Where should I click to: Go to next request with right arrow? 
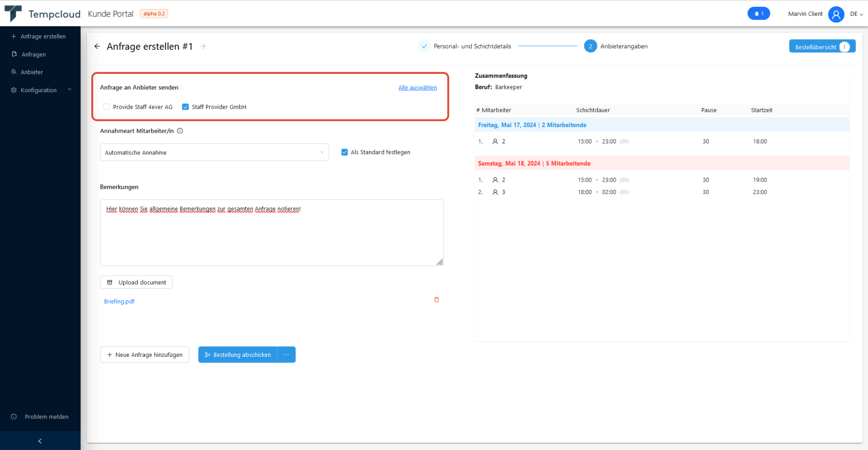203,46
